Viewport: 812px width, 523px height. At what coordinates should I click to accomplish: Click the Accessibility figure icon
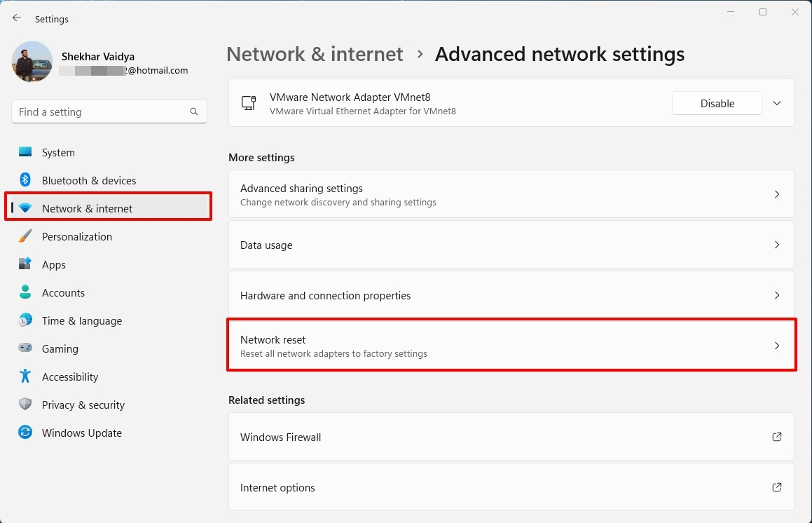(x=25, y=376)
